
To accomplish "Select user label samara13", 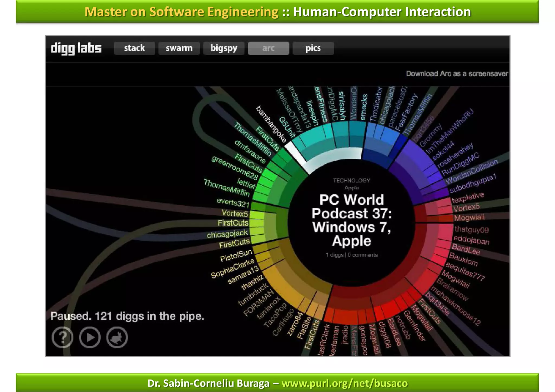I will click(243, 275).
